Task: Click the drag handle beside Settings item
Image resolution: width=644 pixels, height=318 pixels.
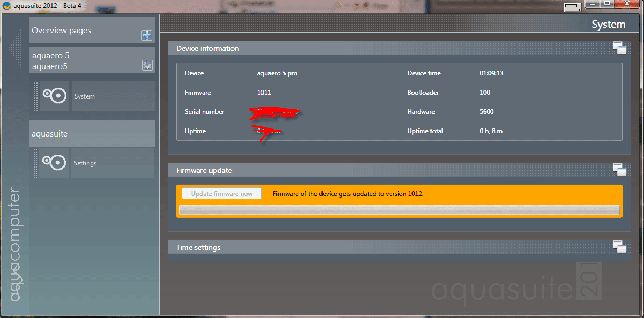Action: (36, 163)
